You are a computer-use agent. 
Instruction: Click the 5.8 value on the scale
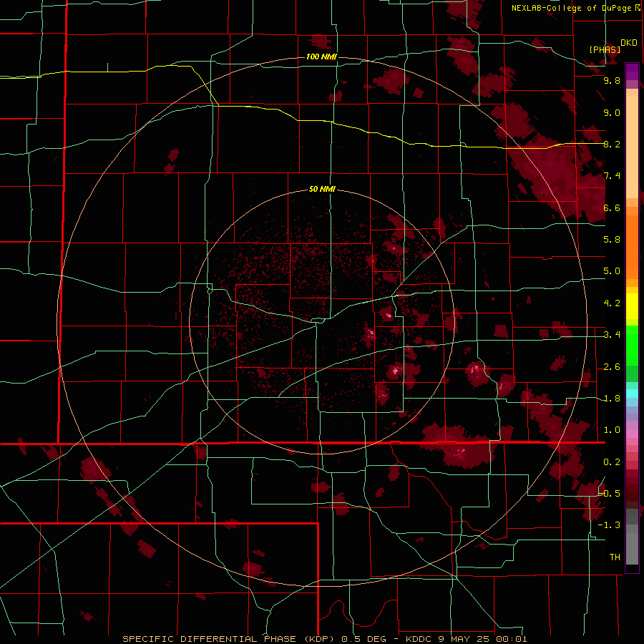pyautogui.click(x=612, y=240)
